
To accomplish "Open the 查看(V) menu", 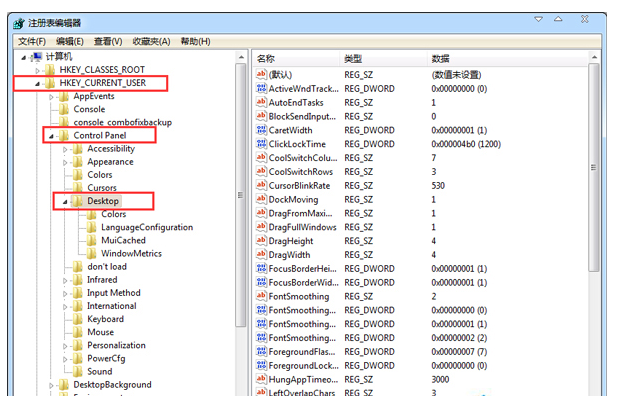I will (x=108, y=41).
